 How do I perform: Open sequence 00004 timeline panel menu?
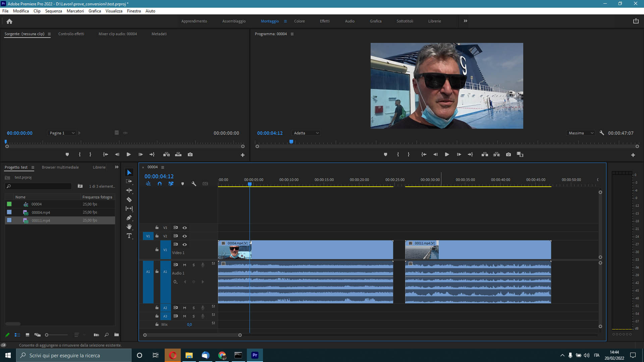click(163, 167)
